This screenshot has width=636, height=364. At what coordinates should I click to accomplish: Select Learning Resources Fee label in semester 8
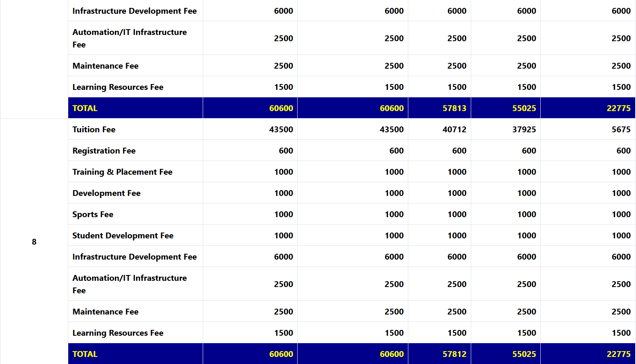pyautogui.click(x=118, y=333)
